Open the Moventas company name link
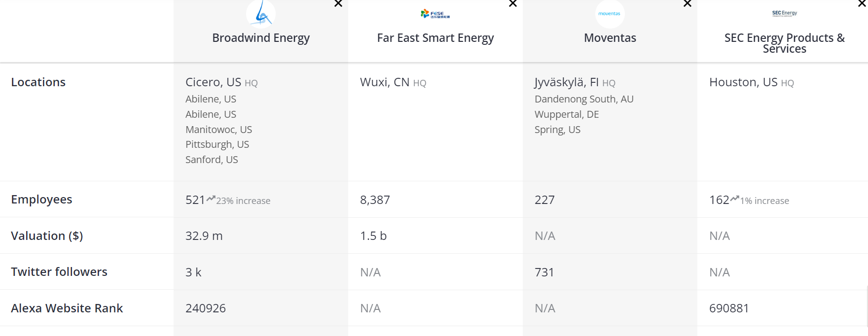The image size is (868, 336). pyautogui.click(x=610, y=38)
